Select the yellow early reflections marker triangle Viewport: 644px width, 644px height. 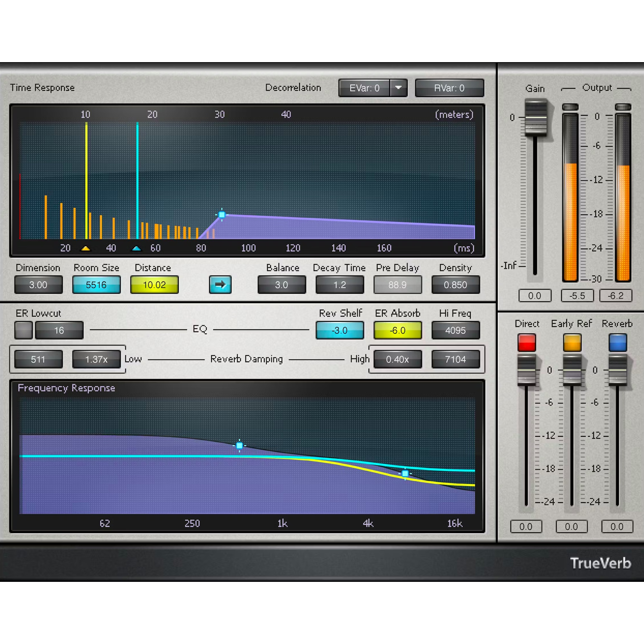click(x=86, y=248)
